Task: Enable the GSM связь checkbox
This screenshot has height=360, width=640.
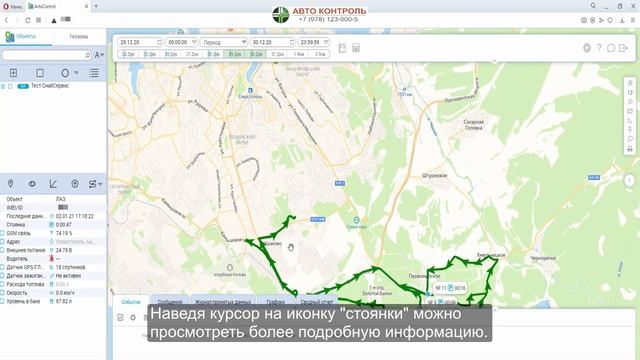Action: [x=2, y=233]
